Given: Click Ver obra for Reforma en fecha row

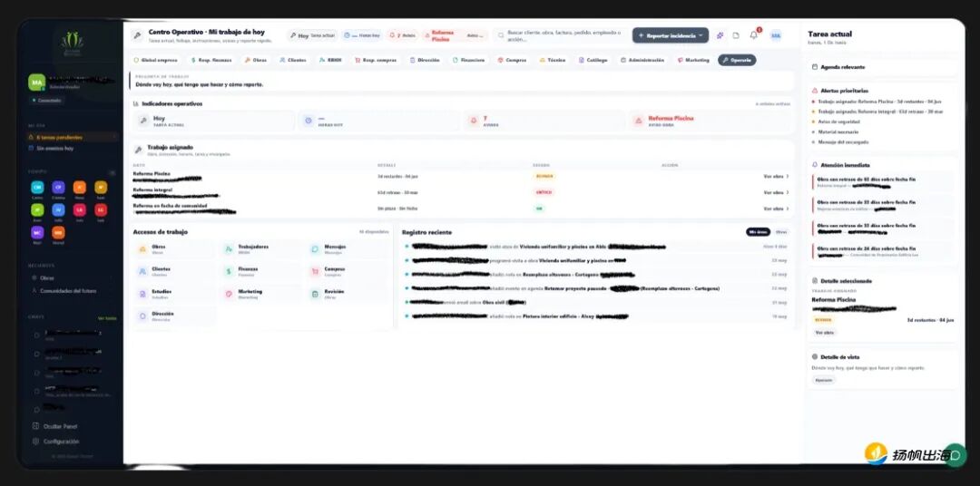Looking at the screenshot, I should click(776, 209).
